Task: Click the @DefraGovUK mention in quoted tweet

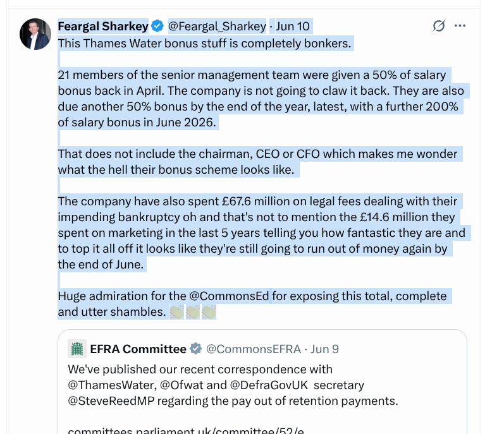Action: [269, 385]
